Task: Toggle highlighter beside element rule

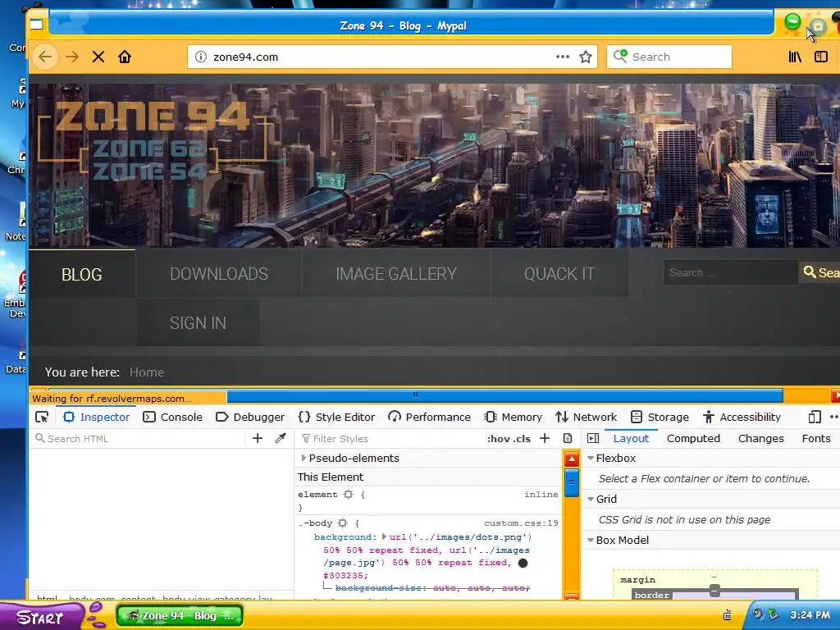Action: pyautogui.click(x=348, y=494)
